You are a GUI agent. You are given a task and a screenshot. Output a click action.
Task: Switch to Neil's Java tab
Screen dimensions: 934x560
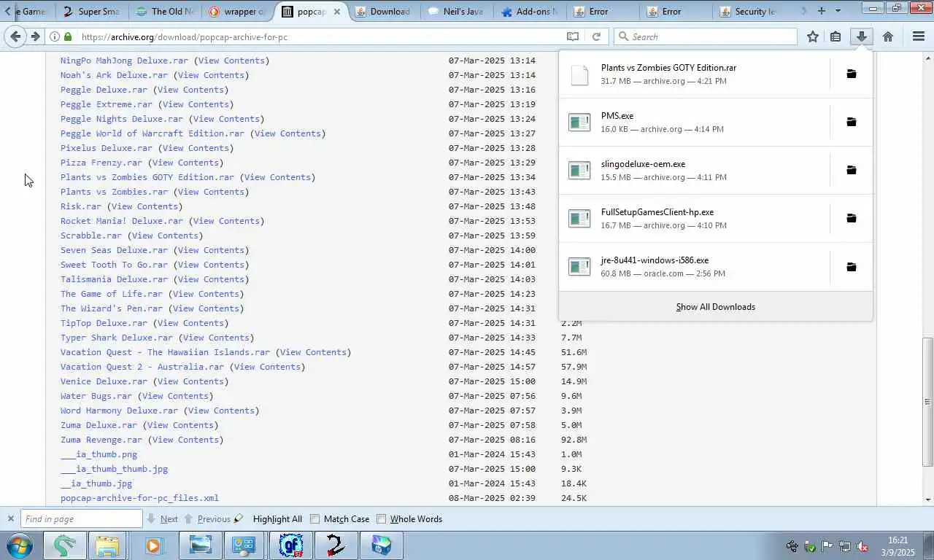pyautogui.click(x=456, y=11)
